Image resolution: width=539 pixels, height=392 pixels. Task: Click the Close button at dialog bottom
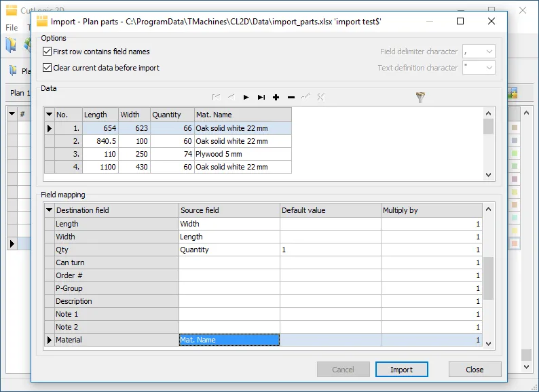475,370
